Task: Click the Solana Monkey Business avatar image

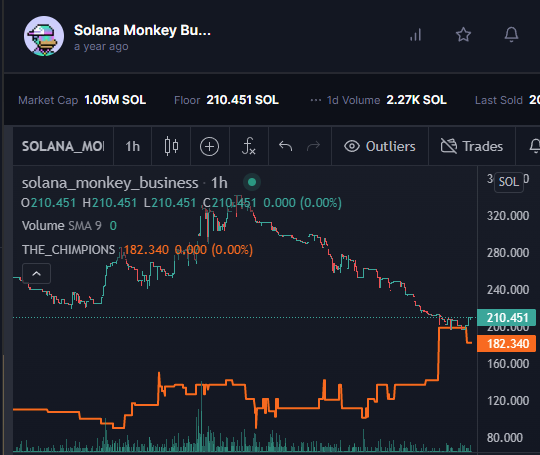Action: (44, 36)
